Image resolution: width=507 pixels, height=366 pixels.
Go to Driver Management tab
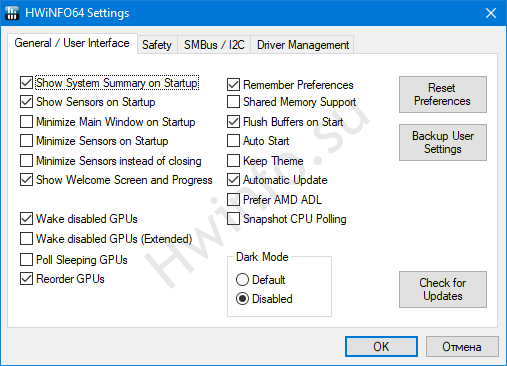[303, 45]
